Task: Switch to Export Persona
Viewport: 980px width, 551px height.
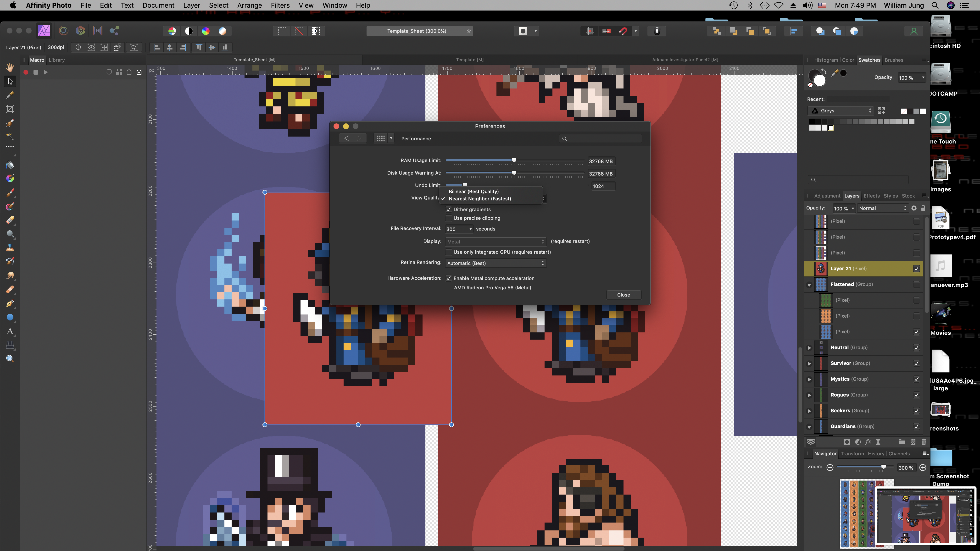Action: 114,31
